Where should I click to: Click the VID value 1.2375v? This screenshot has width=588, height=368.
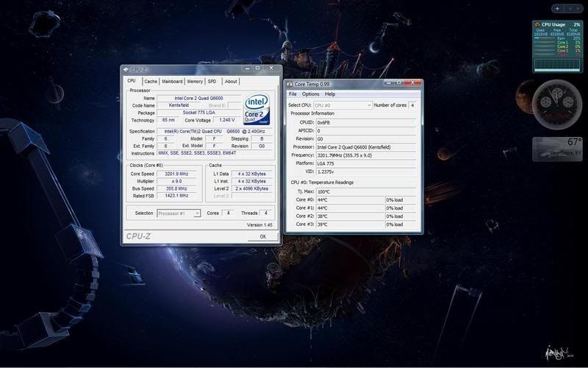365,172
